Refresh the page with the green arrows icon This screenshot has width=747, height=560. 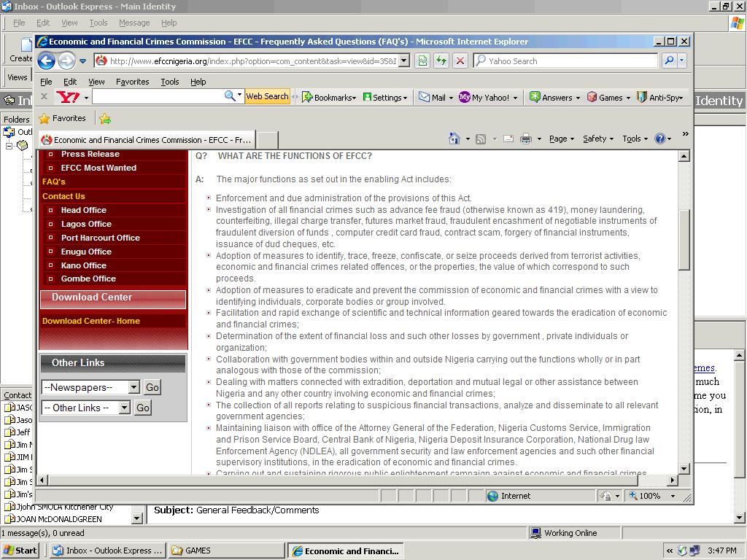pos(441,61)
